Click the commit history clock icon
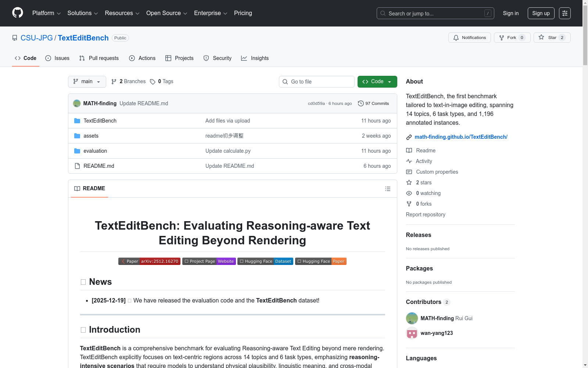The width and height of the screenshot is (588, 368). coord(361,103)
